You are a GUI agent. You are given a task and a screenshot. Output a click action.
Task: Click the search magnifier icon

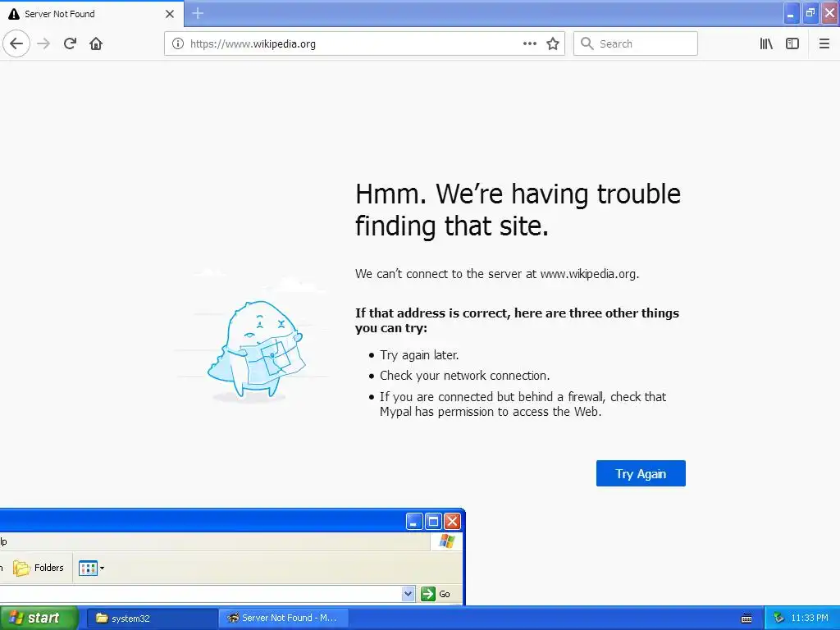[587, 43]
